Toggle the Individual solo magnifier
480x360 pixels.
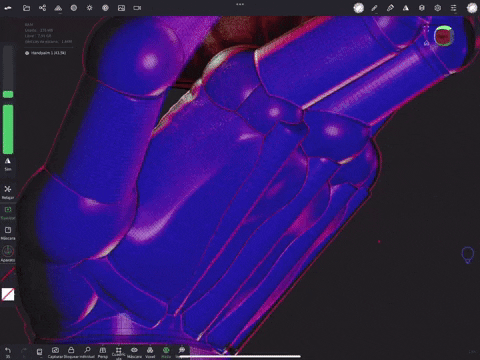click(x=87, y=352)
